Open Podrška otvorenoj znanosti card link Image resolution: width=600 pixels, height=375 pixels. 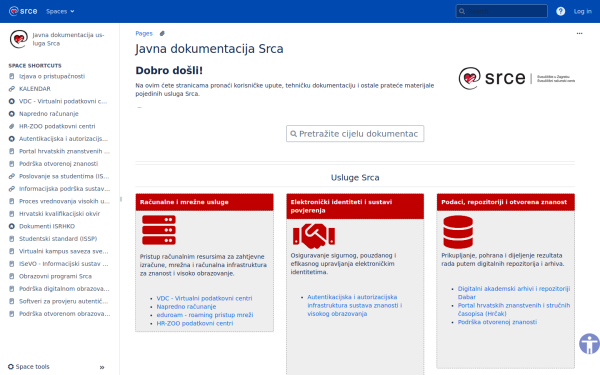pos(497,322)
